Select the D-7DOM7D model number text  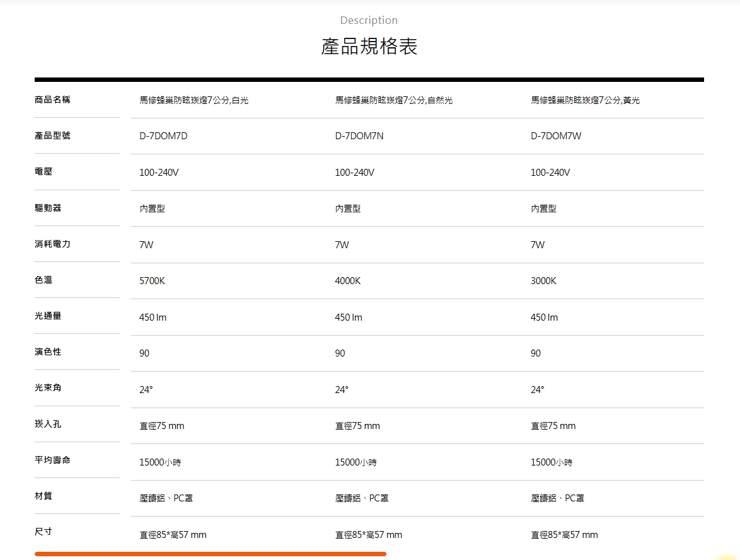pyautogui.click(x=163, y=136)
